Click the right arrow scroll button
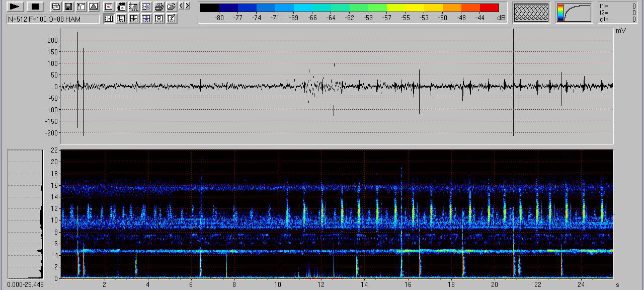The width and height of the screenshot is (644, 290). 188,6
